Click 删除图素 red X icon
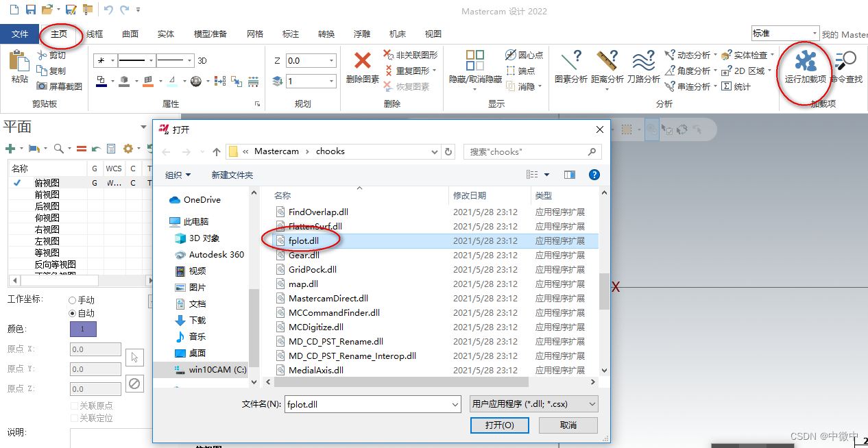Viewport: 868px width, 448px height. 363,61
